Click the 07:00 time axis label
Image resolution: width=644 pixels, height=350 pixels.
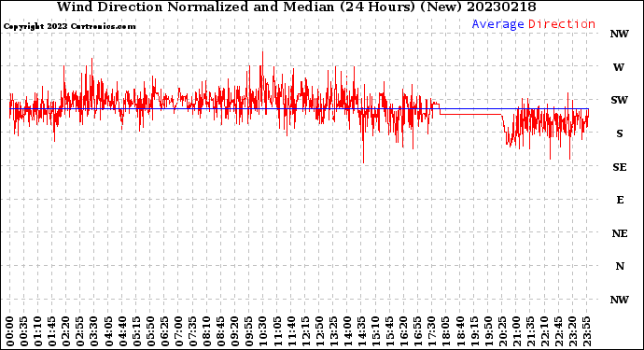click(178, 331)
